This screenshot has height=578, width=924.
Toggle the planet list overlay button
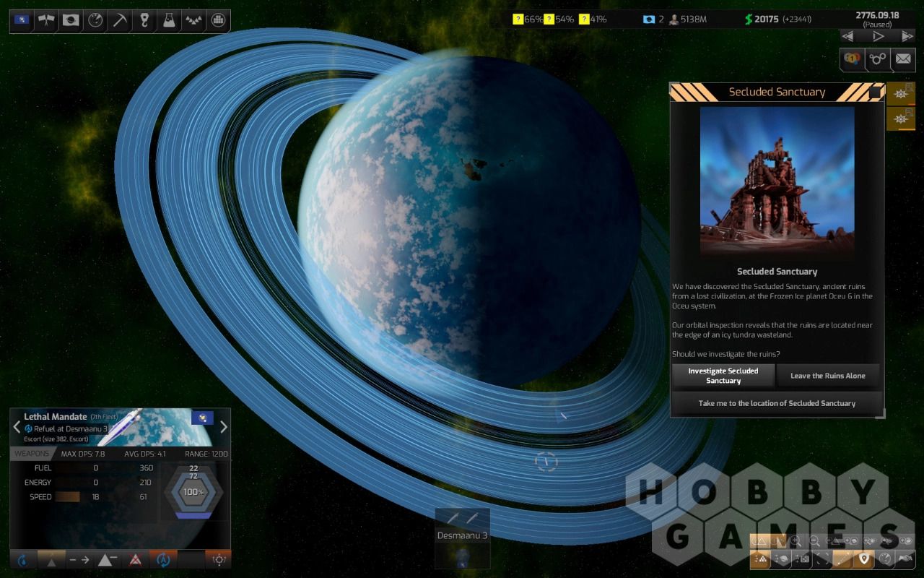781,559
